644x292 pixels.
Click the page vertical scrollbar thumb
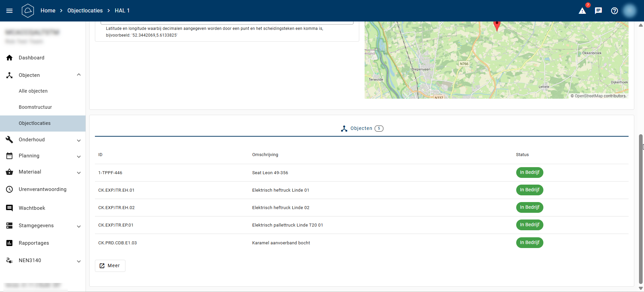click(641, 208)
